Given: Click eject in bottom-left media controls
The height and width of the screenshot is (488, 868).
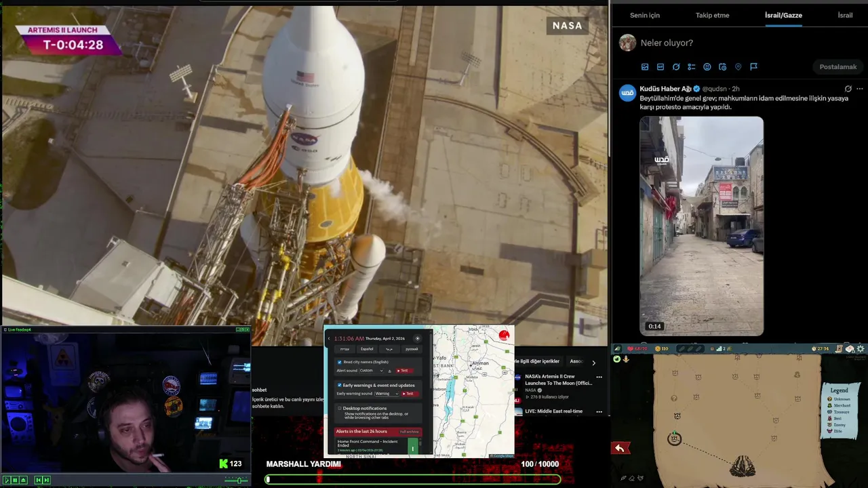Looking at the screenshot, I should 22,480.
